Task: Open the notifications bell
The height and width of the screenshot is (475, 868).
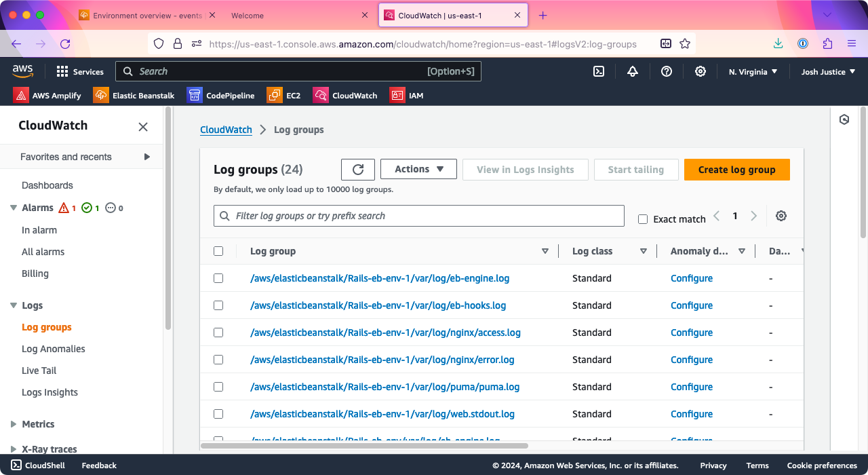Action: pos(633,71)
